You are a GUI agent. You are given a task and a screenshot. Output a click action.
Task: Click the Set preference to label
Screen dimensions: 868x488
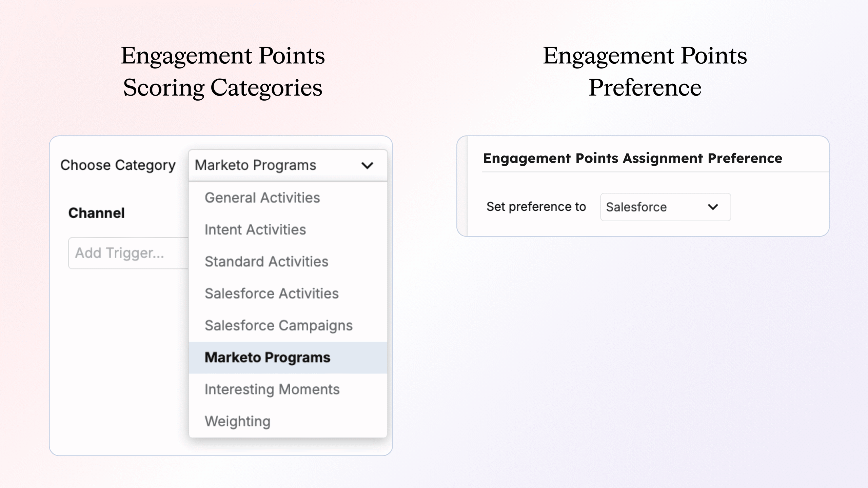536,207
